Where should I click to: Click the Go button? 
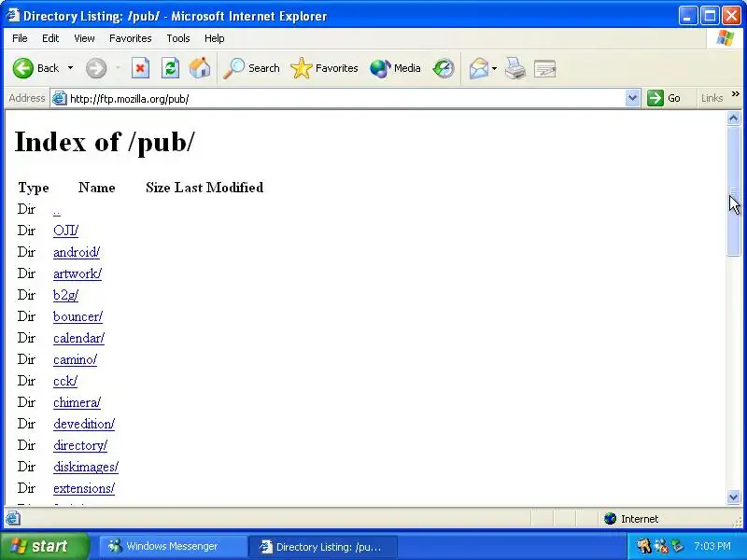coord(664,98)
